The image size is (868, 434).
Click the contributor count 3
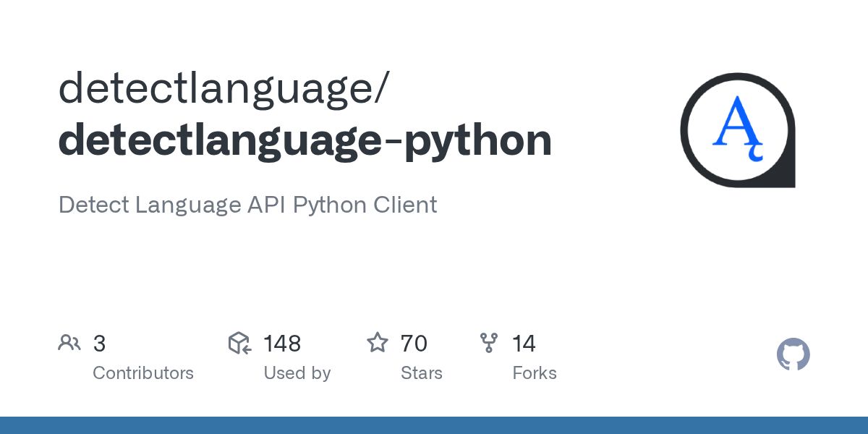(99, 344)
